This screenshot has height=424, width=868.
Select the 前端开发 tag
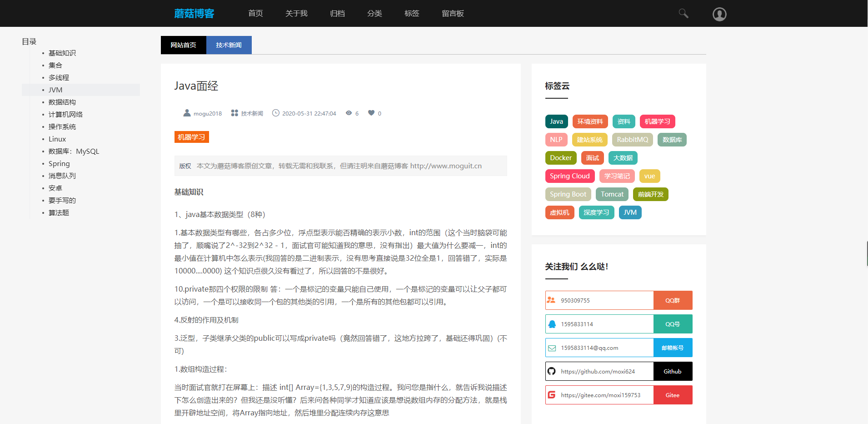pyautogui.click(x=651, y=194)
